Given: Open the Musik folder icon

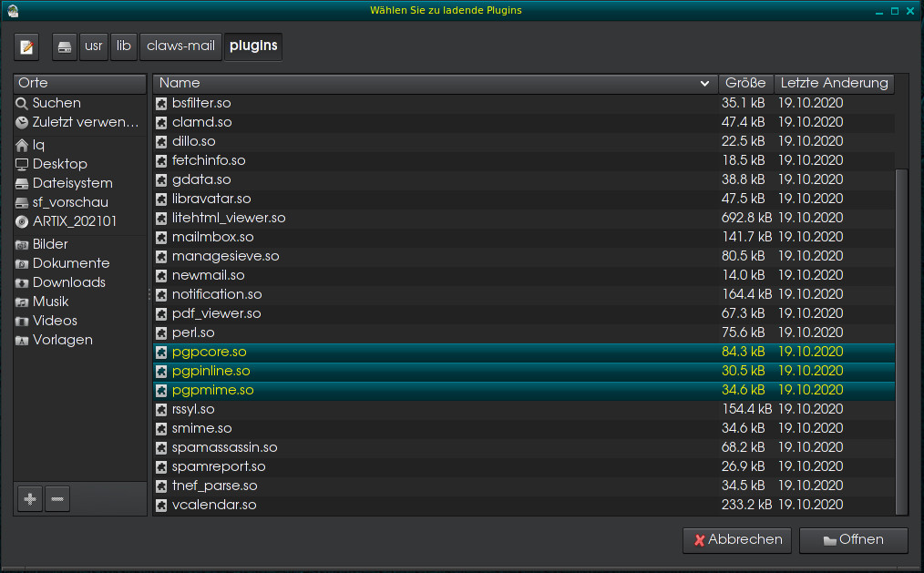Looking at the screenshot, I should point(20,301).
